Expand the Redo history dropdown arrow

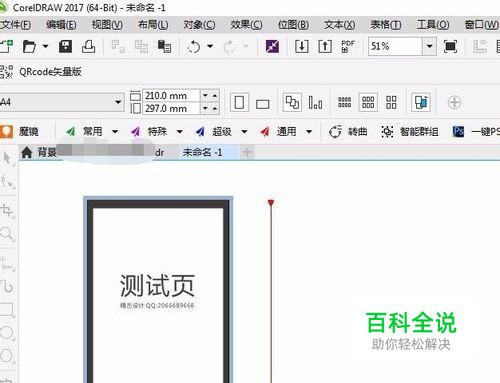click(x=246, y=46)
